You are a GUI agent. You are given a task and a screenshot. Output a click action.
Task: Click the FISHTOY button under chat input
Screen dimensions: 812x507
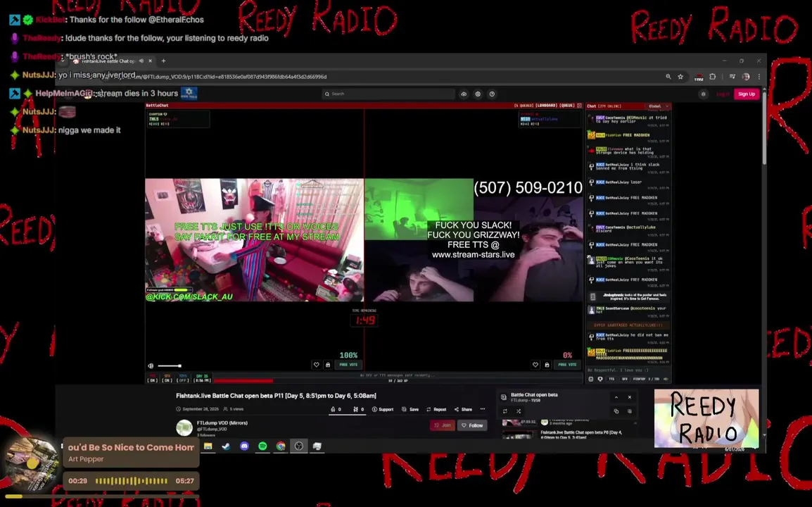click(x=639, y=379)
